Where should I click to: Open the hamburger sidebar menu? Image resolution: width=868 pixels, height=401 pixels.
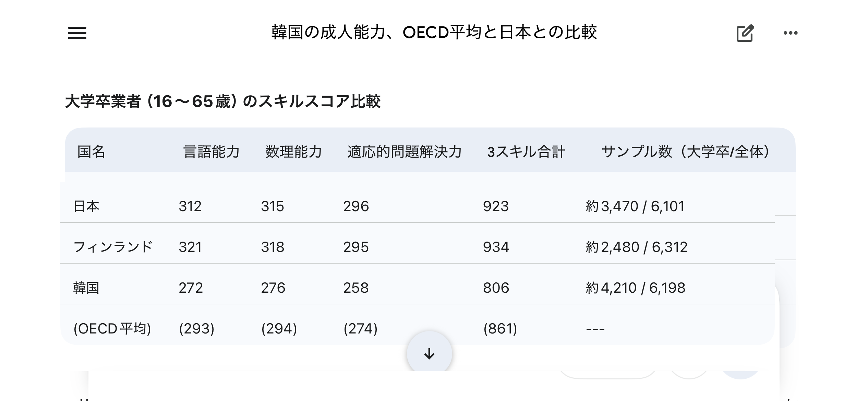pyautogui.click(x=77, y=33)
